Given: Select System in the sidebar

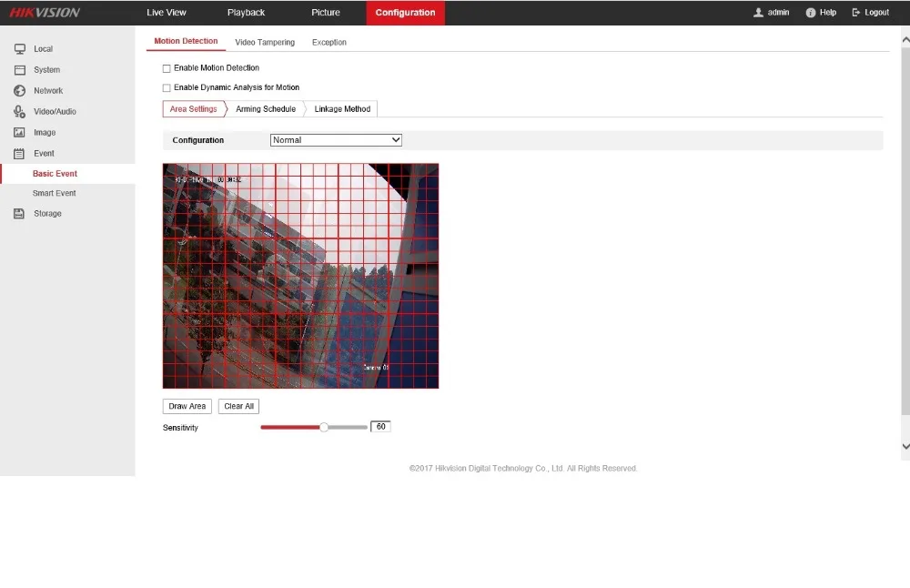Looking at the screenshot, I should [46, 70].
